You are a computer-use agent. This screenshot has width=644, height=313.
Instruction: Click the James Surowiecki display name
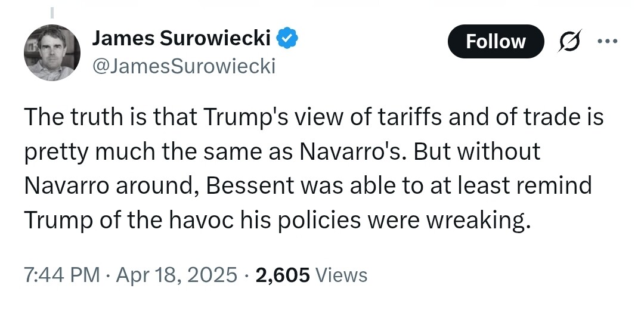point(181,39)
